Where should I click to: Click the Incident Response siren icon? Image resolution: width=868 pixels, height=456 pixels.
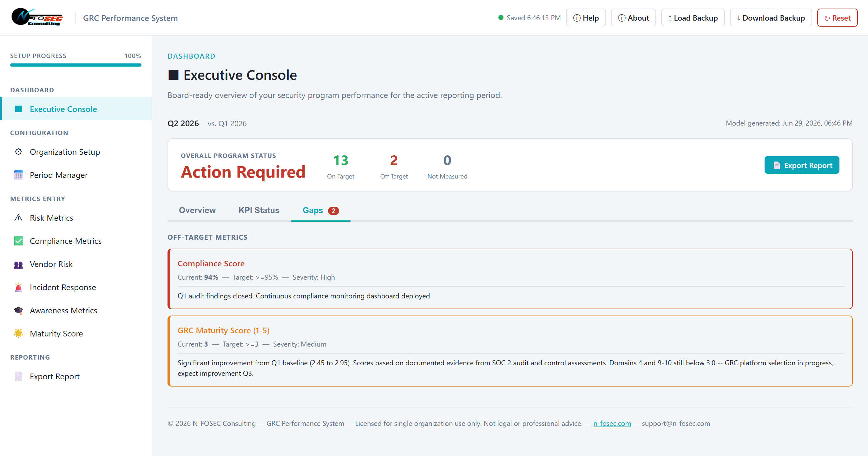pos(18,287)
